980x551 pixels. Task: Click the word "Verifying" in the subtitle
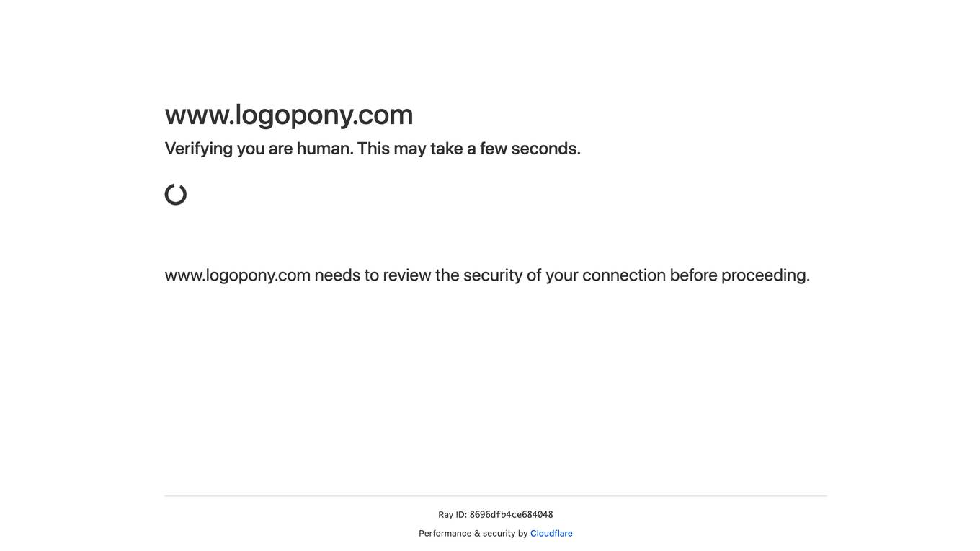click(x=199, y=149)
